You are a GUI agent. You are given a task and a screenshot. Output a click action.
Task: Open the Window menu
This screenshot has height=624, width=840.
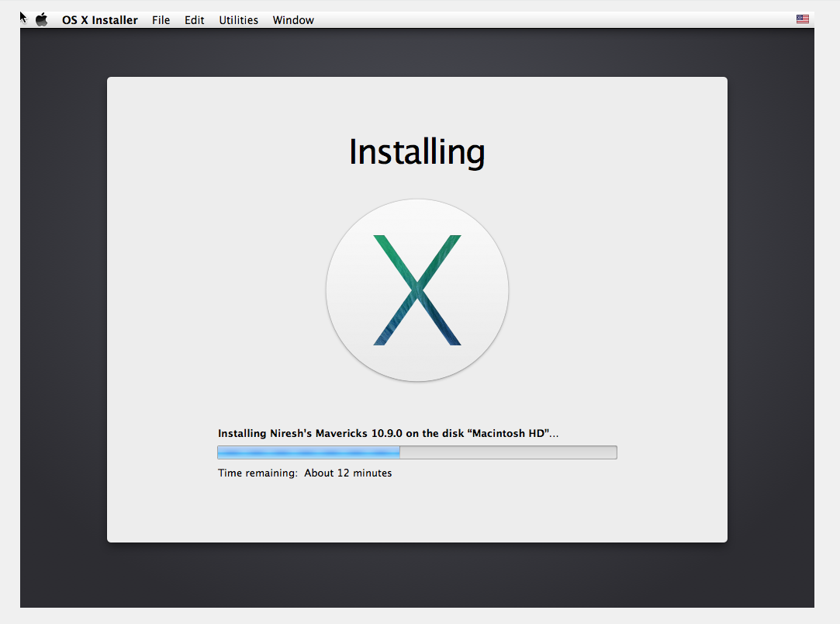pyautogui.click(x=293, y=20)
